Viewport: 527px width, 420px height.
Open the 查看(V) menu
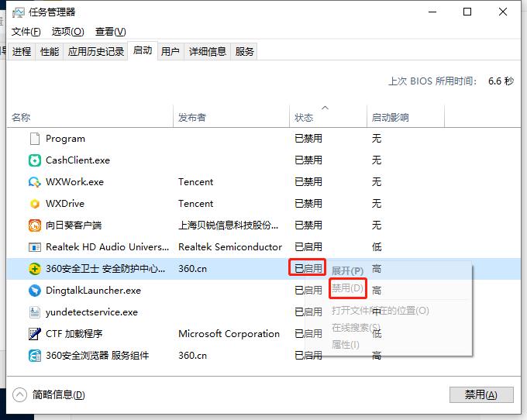click(110, 32)
